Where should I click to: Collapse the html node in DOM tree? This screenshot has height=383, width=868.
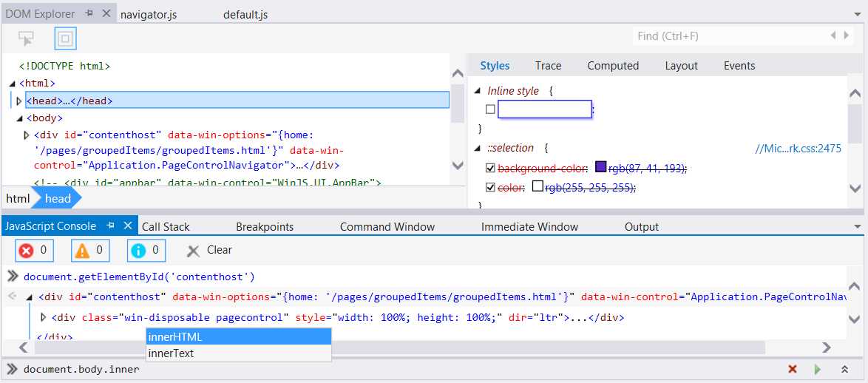[12, 84]
